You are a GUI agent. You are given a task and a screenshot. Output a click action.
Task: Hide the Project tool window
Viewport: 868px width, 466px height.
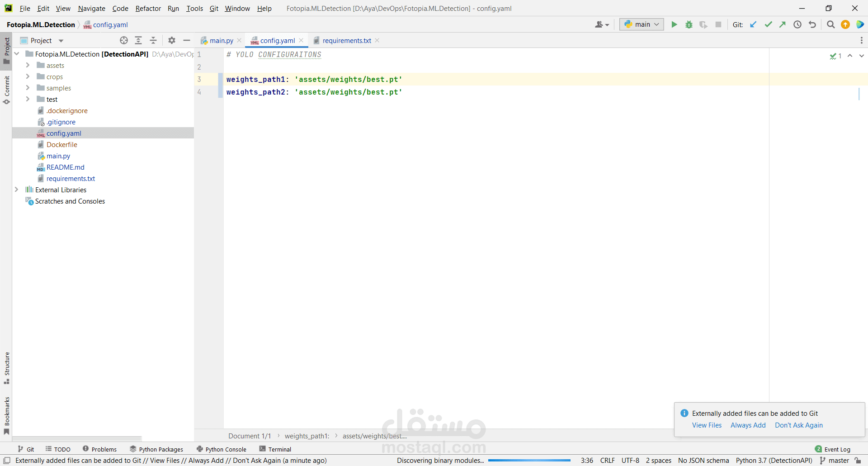pos(186,40)
